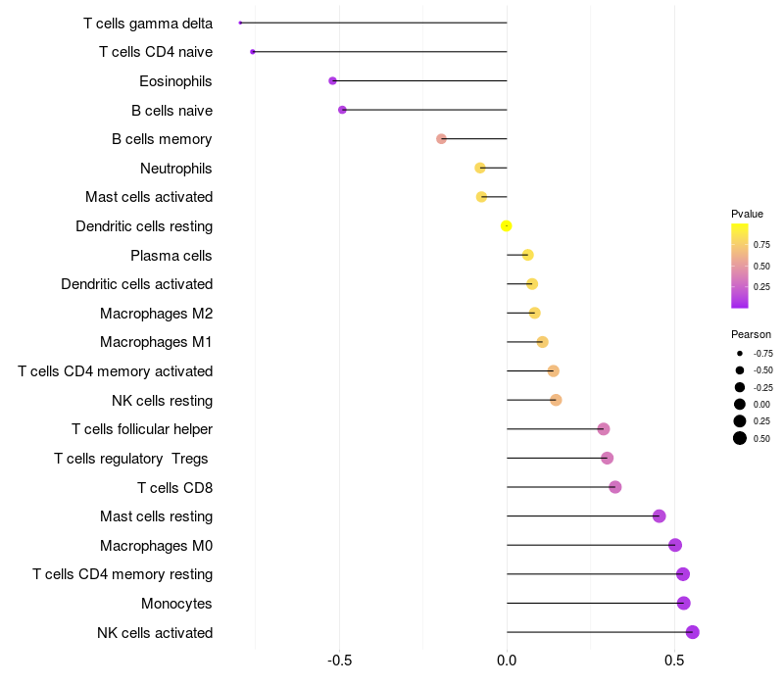Image resolution: width=784 pixels, height=686 pixels.
Task: Click the 0.5 x-axis tick label
Action: [674, 661]
